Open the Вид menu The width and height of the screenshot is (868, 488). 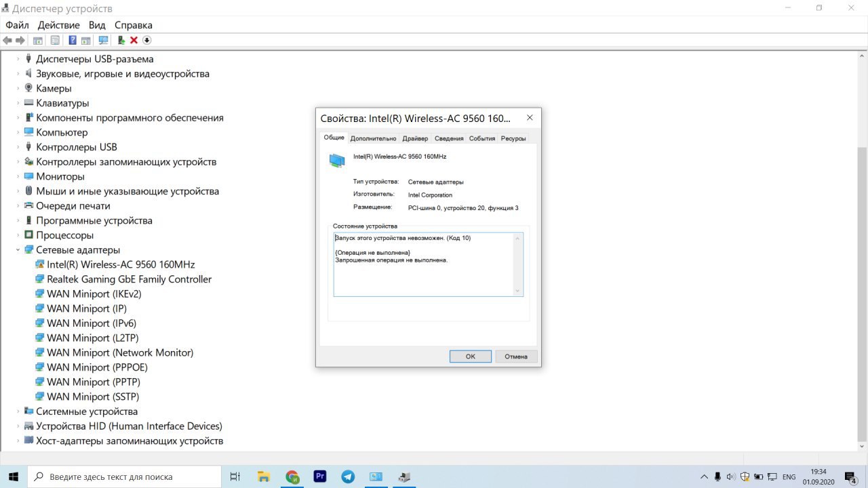pyautogui.click(x=97, y=25)
